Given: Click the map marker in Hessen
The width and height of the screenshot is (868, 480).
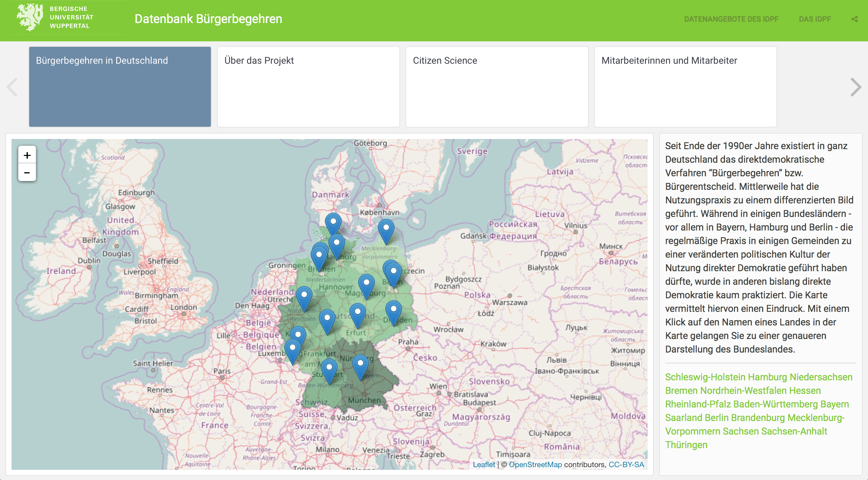Looking at the screenshot, I should (x=327, y=321).
